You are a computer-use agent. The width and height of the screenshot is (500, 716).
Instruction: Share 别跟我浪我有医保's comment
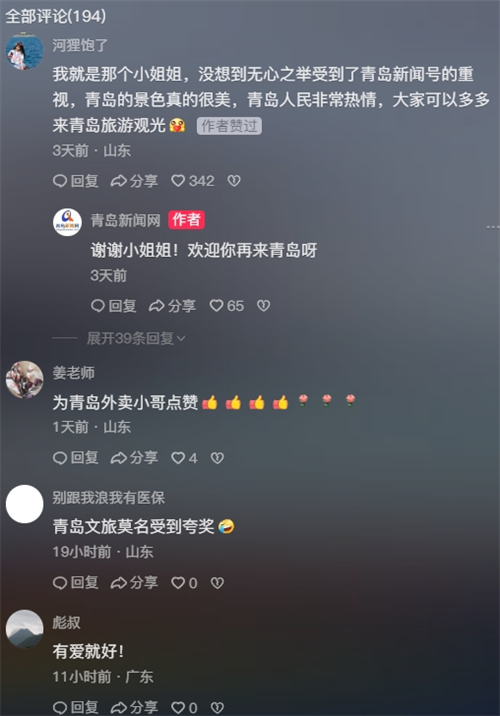pos(134,583)
